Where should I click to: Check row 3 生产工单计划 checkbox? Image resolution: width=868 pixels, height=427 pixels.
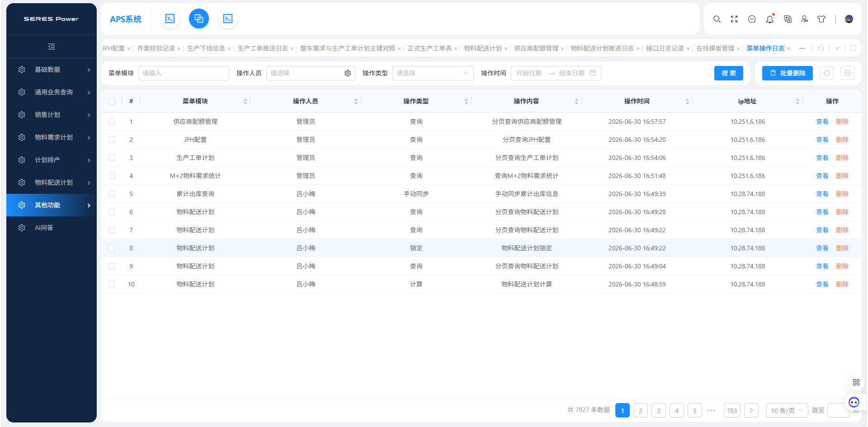click(x=112, y=158)
